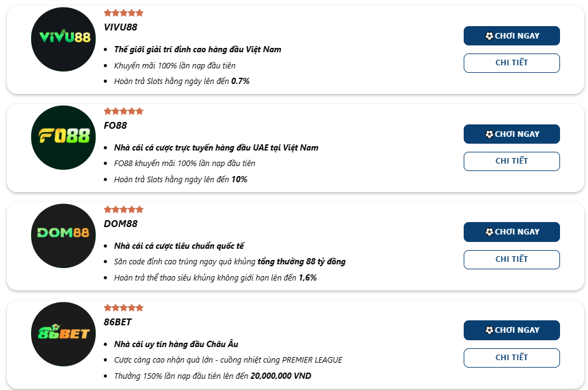This screenshot has height=390, width=588.
Task: Click the VIVU88 round logo
Action: coord(63,39)
